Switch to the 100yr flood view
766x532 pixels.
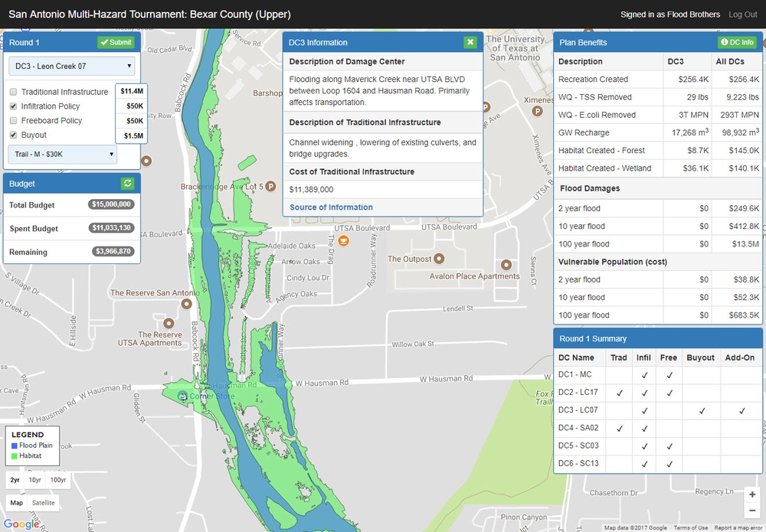point(58,480)
